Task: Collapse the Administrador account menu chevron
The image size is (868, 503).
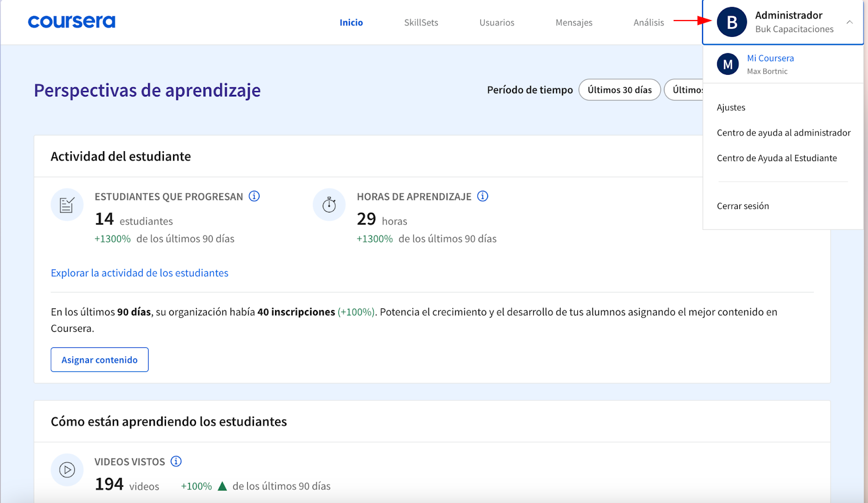Action: point(850,22)
